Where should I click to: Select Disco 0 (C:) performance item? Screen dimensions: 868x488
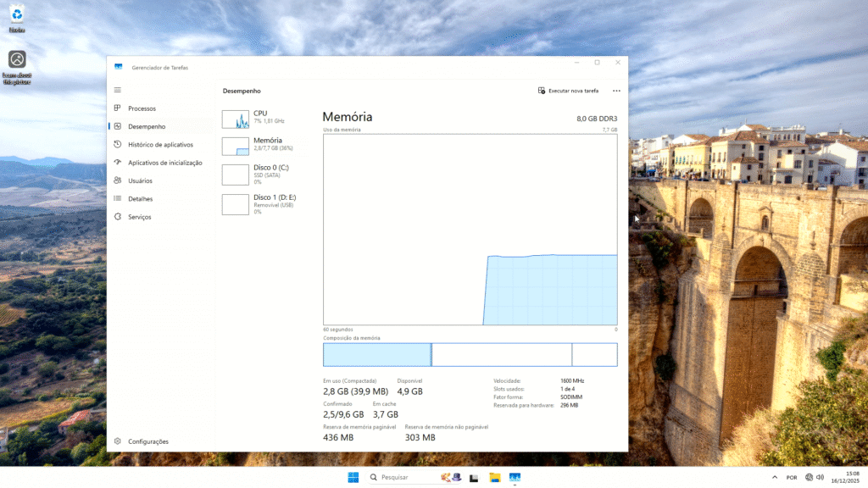click(x=263, y=174)
